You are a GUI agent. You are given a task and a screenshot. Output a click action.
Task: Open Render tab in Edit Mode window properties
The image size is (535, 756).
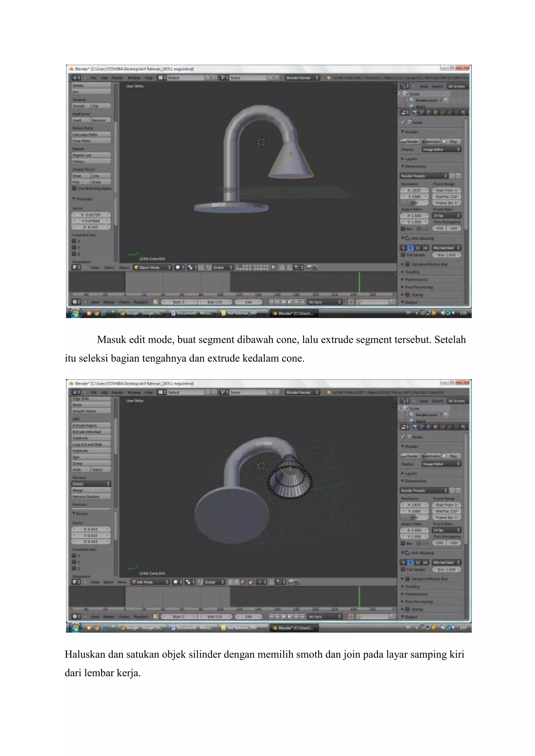(x=415, y=427)
